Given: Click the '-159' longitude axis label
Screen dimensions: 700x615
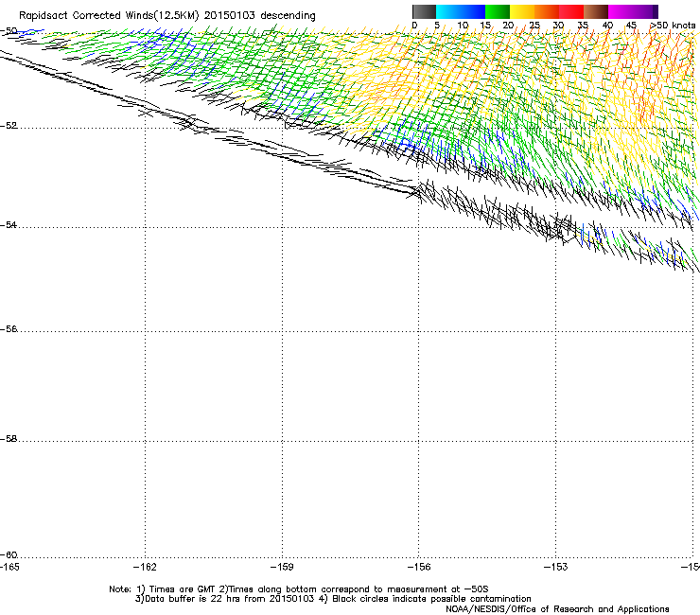Looking at the screenshot, I should point(282,567).
